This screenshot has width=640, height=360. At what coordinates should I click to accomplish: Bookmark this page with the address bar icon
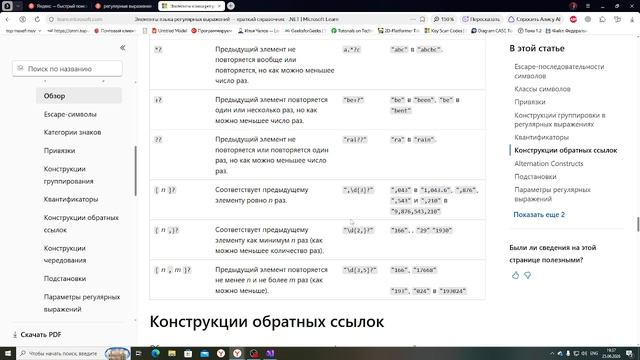tap(422, 19)
